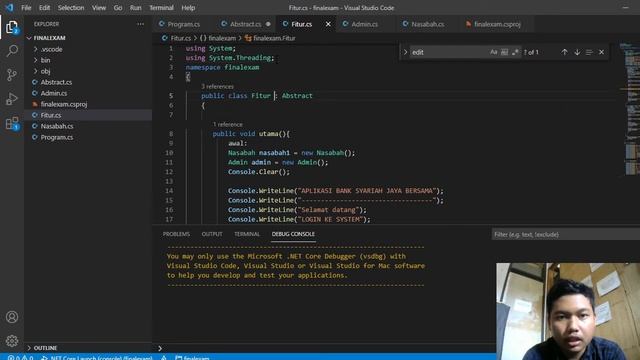Open Abstract.cs in the explorer tree
Screen dimensions: 640x360
(x=56, y=82)
